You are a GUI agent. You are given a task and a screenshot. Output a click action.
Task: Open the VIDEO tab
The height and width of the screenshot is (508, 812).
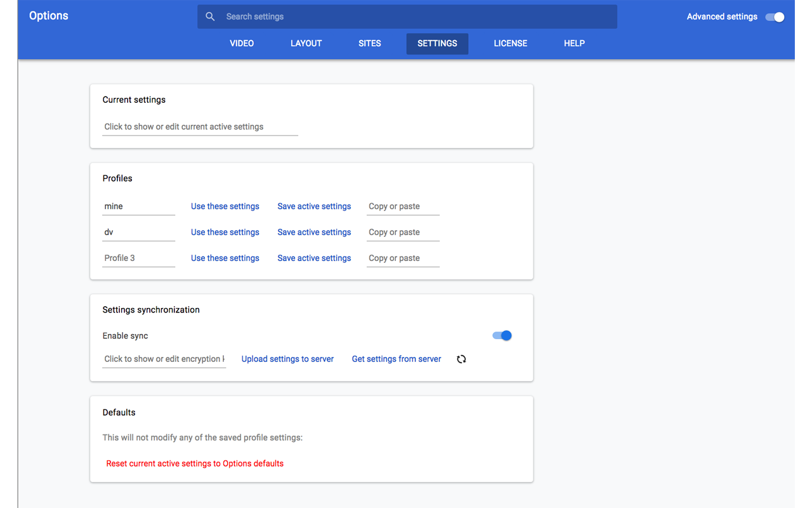242,43
